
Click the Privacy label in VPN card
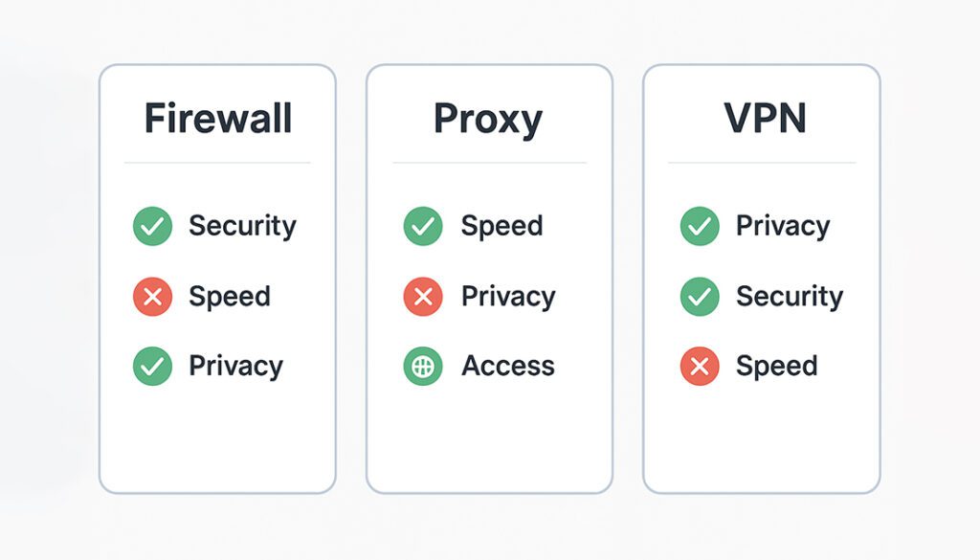783,227
